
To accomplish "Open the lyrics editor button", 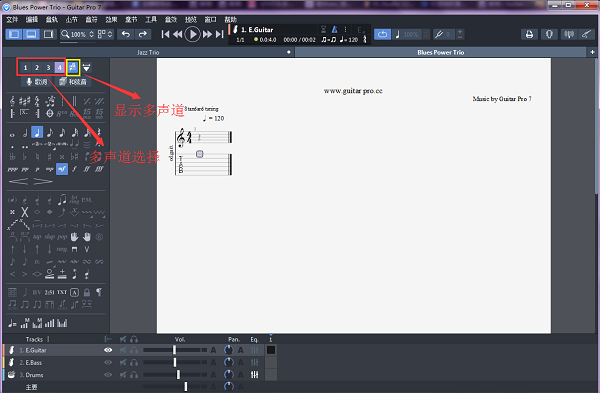I will point(37,82).
